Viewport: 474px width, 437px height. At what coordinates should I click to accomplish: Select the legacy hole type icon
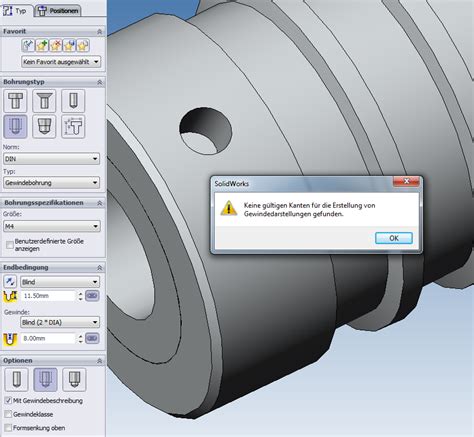(73, 127)
